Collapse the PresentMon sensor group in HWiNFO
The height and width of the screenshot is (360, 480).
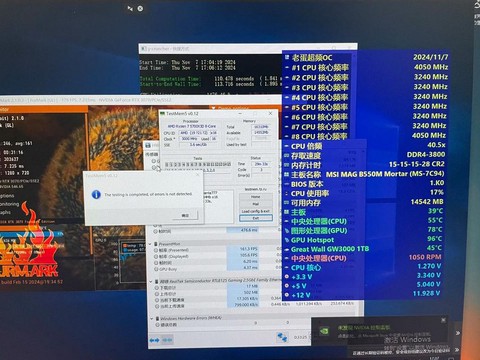[151, 244]
